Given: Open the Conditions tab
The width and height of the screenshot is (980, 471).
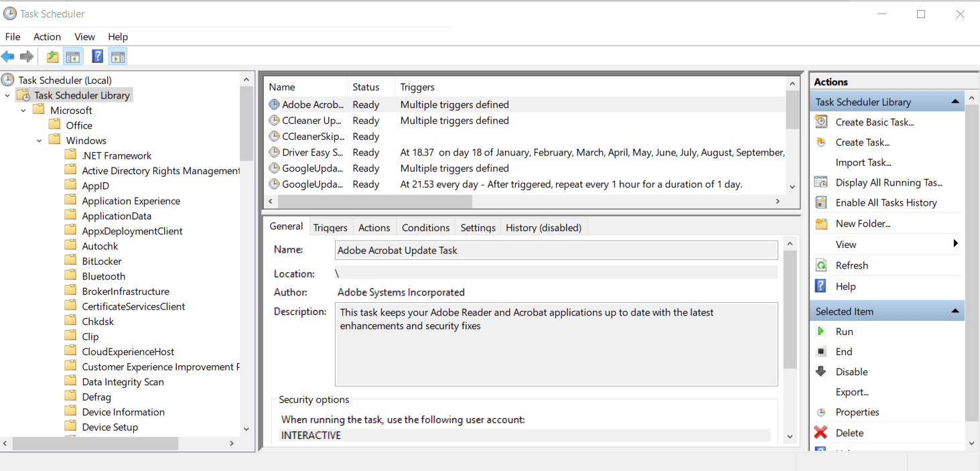Looking at the screenshot, I should 425,228.
